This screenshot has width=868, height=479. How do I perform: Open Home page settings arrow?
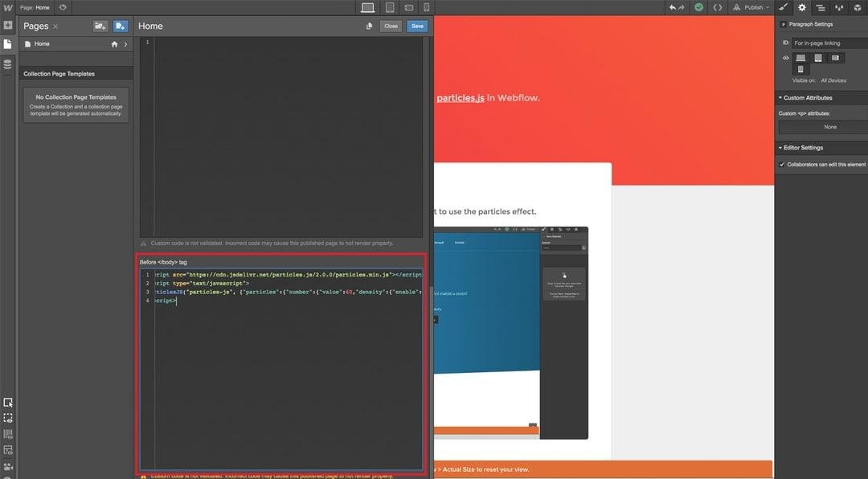125,44
